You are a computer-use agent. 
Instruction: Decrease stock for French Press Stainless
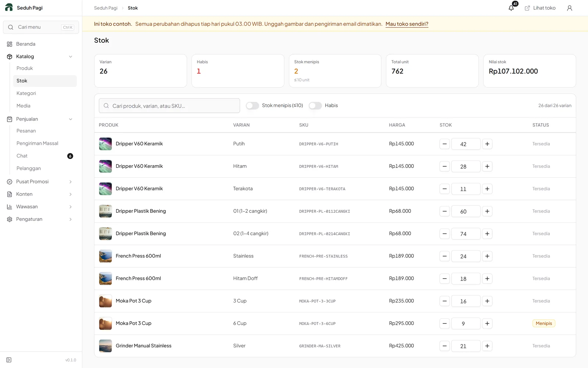tap(445, 256)
